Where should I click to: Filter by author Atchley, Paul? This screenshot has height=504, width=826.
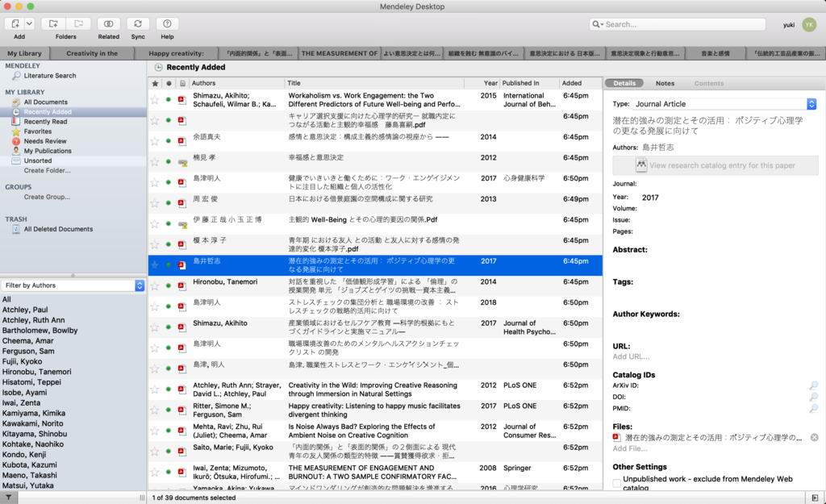click(25, 310)
